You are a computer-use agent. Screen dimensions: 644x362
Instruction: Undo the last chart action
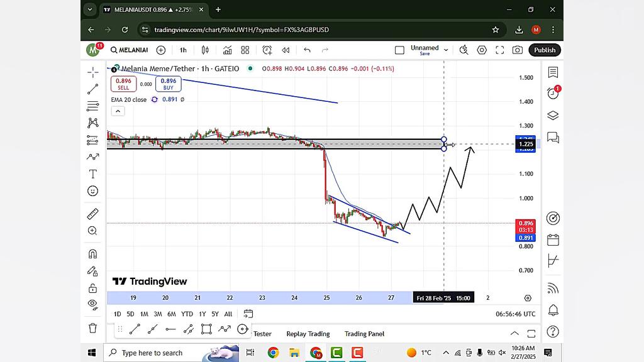point(307,50)
